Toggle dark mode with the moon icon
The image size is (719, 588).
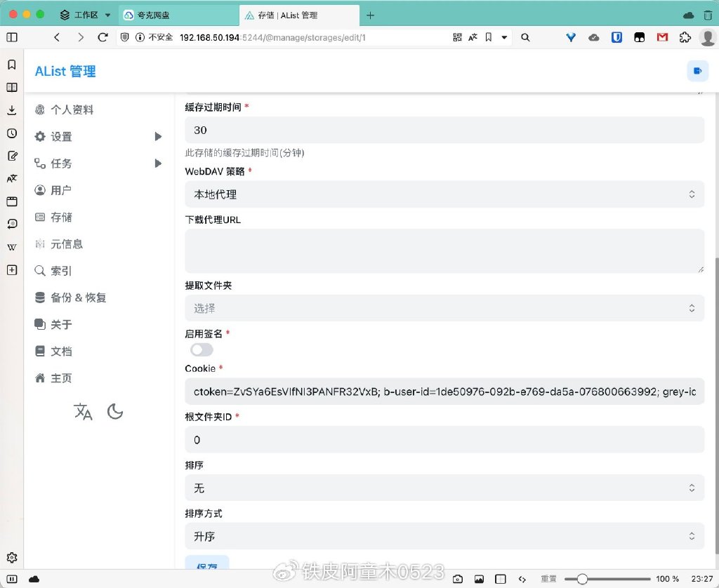pyautogui.click(x=114, y=412)
